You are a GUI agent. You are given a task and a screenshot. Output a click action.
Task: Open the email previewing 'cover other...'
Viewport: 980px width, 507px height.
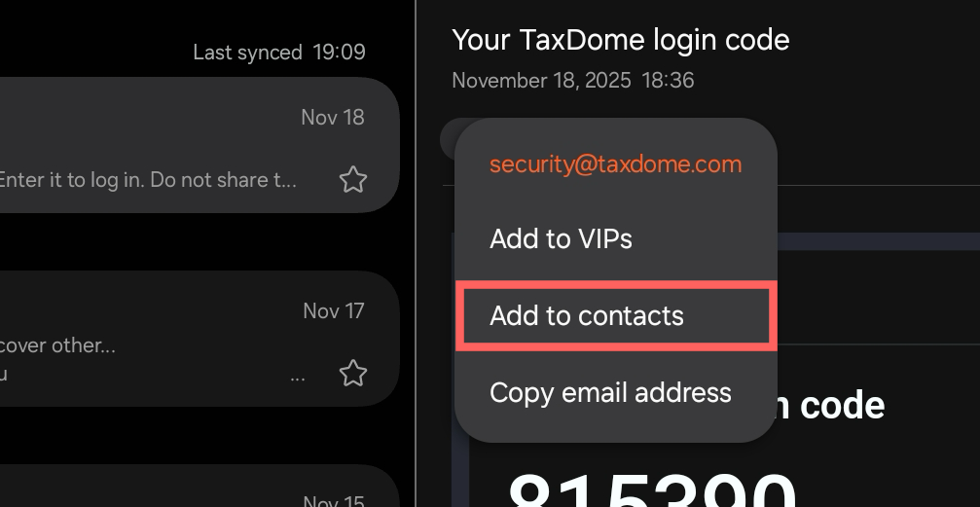146,345
